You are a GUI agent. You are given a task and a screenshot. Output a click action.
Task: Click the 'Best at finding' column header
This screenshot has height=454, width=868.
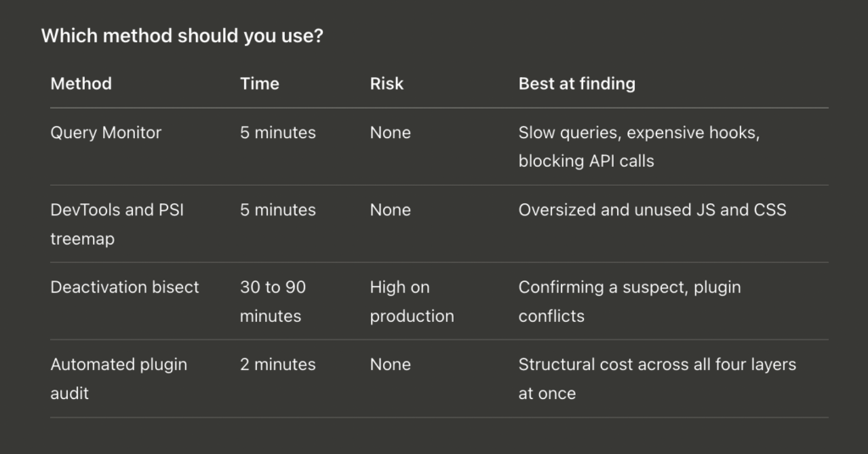click(576, 84)
